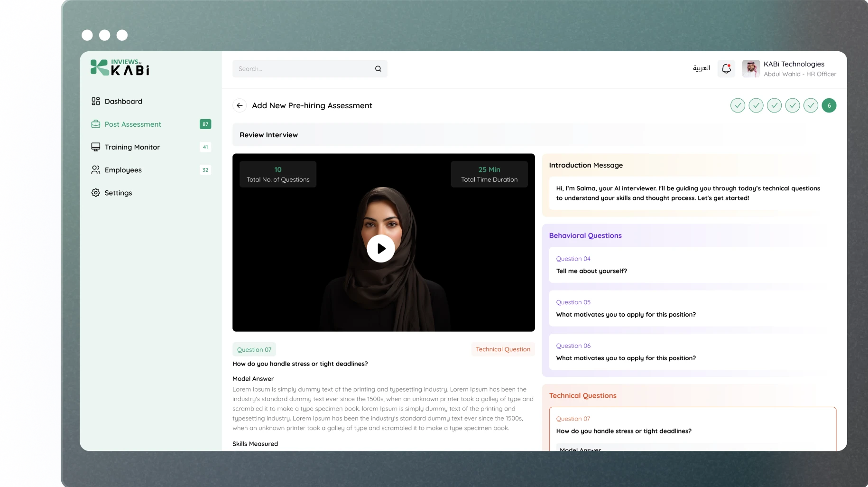The width and height of the screenshot is (868, 487).
Task: Click the Skills Measured label
Action: click(x=255, y=443)
